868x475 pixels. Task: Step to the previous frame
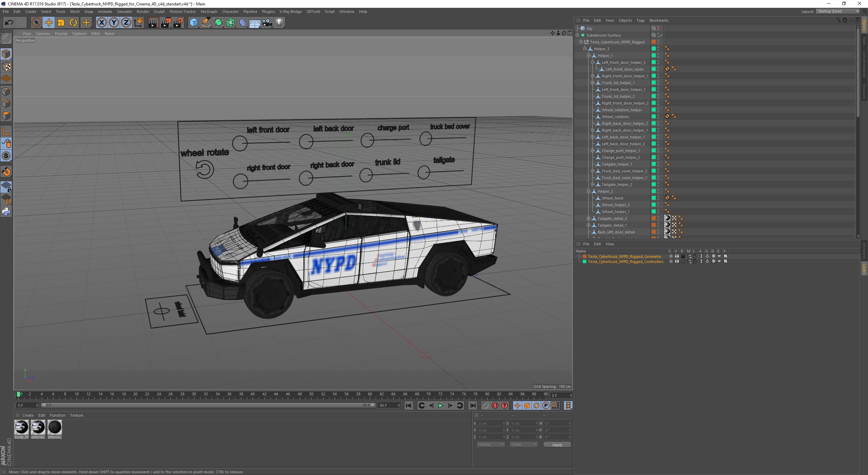[431, 405]
